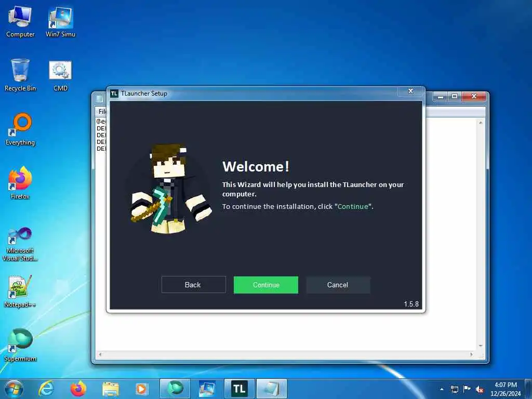Launch Internet Explorer from the taskbar

46,389
